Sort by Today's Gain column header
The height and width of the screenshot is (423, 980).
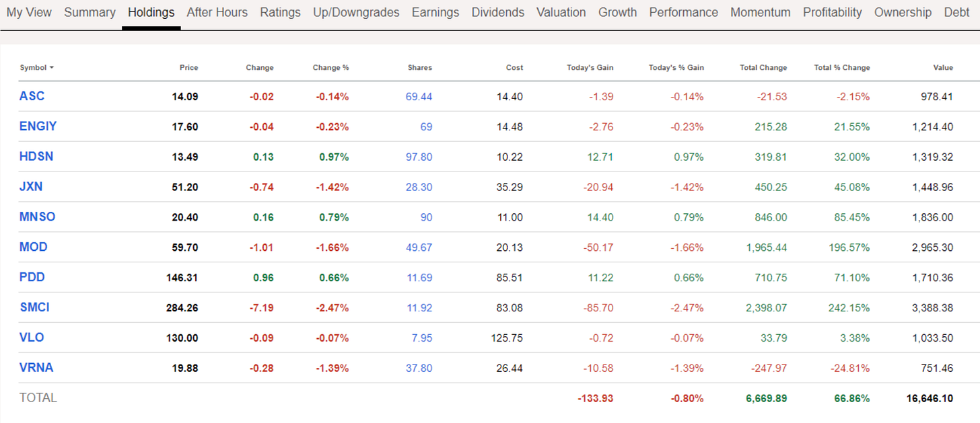[590, 67]
